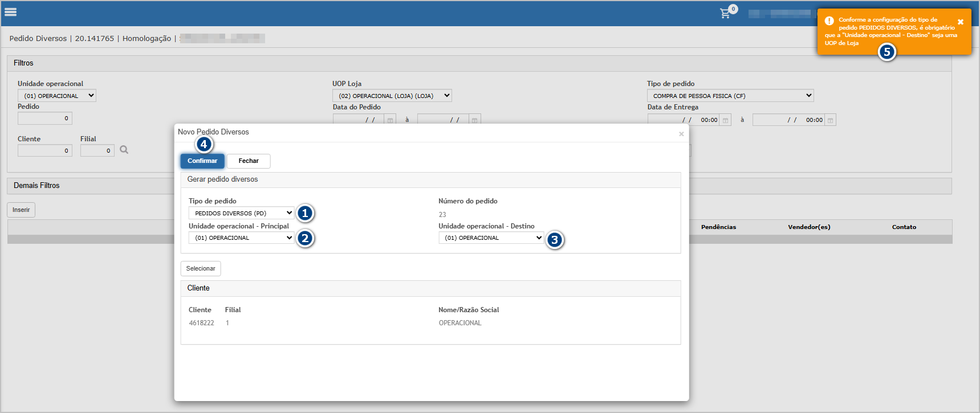Open second Data de Entrega calendar
Screen dimensions: 980x413
[x=831, y=120]
